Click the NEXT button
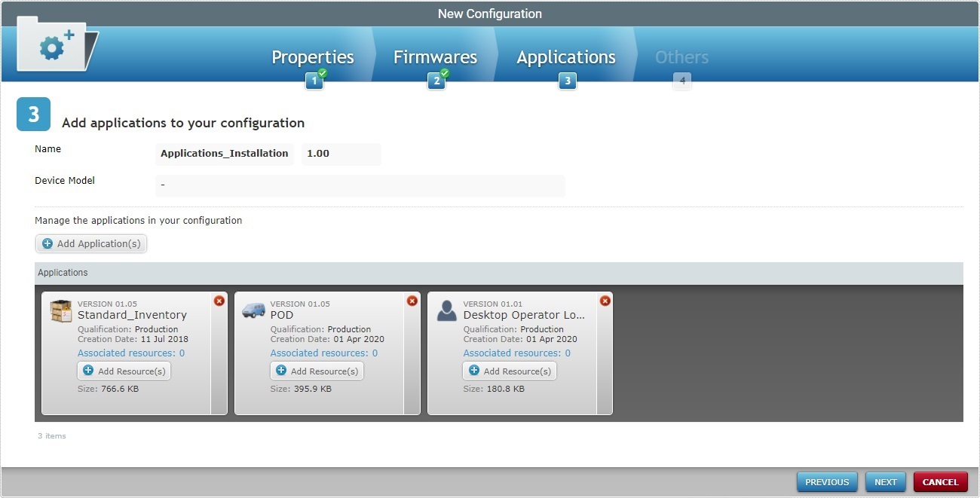 pyautogui.click(x=885, y=481)
